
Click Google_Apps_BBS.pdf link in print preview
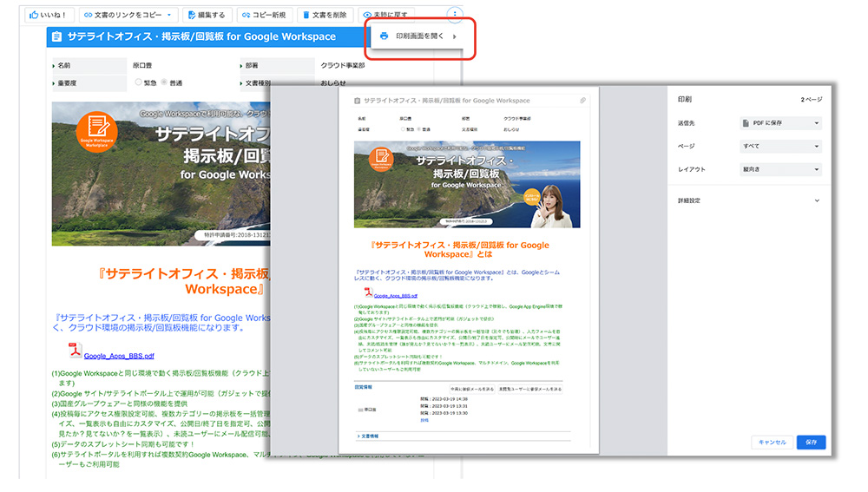pos(395,296)
